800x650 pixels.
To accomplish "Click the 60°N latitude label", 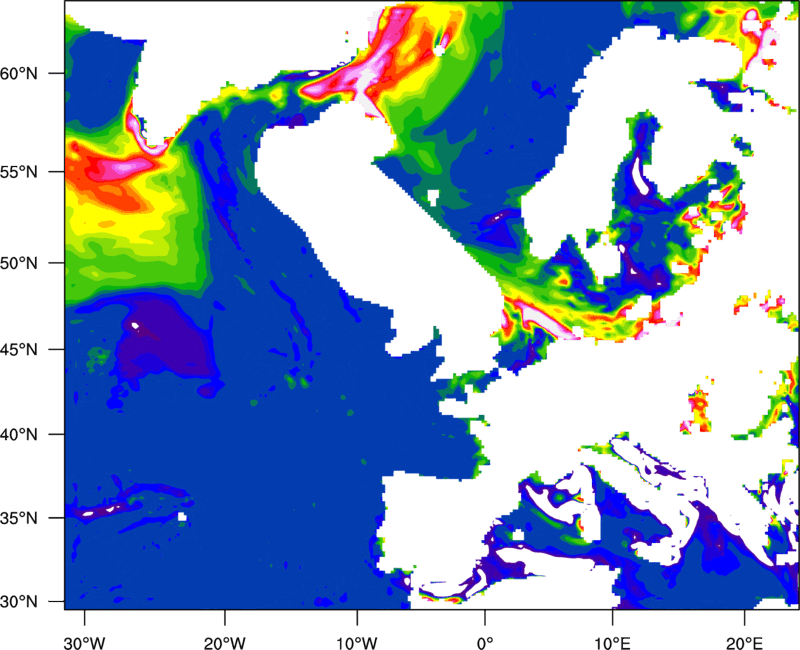I will coord(19,73).
